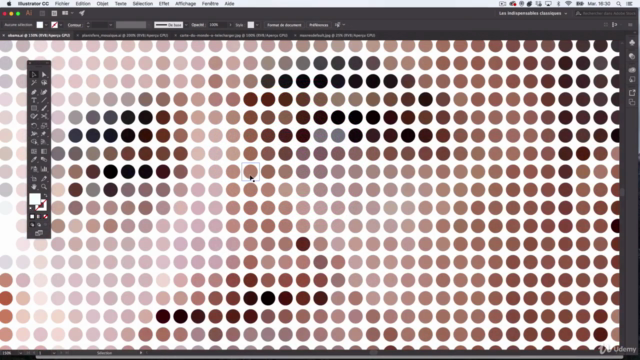
Task: Set paint mode to None
Action: [x=45, y=217]
